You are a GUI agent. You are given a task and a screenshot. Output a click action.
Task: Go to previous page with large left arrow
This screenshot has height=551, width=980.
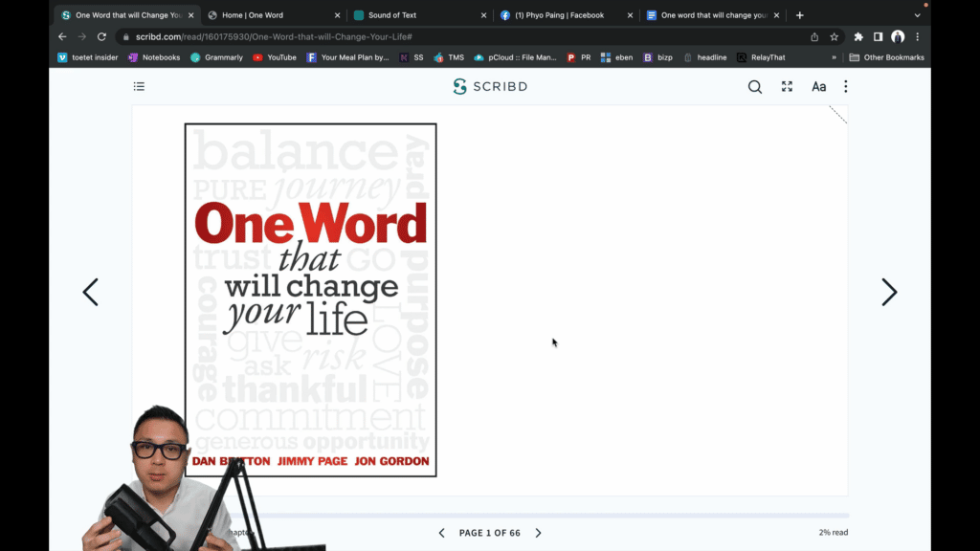[91, 292]
